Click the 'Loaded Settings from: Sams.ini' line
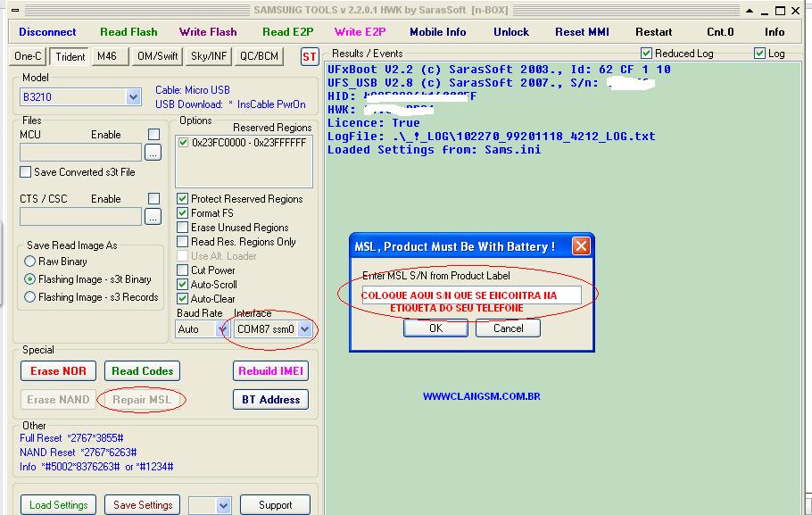 click(434, 150)
